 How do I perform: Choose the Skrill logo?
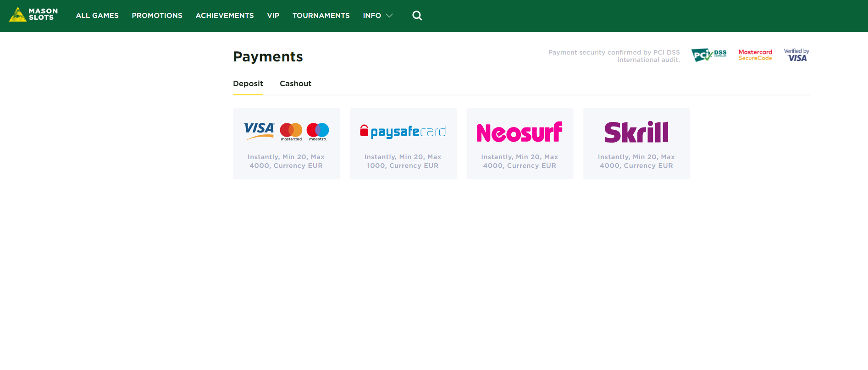[x=636, y=132]
